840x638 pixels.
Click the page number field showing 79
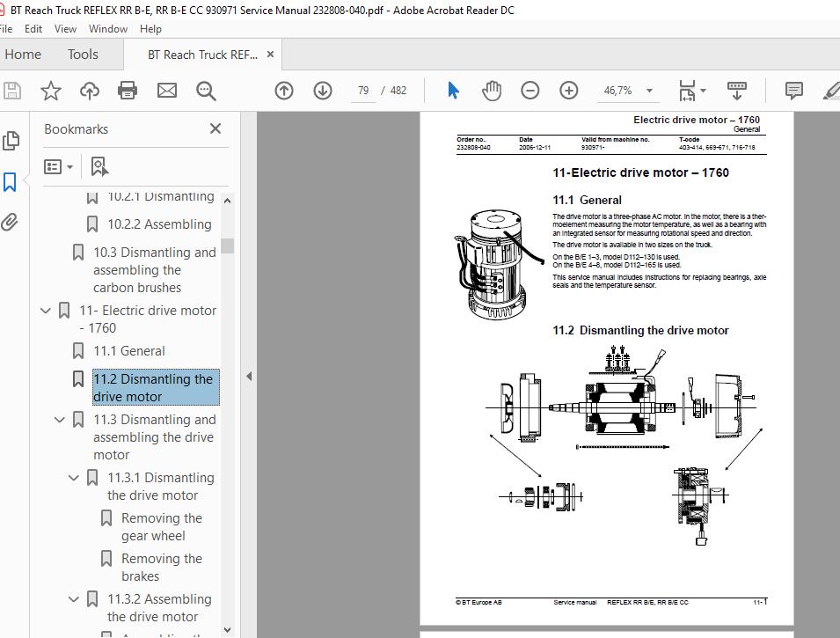[x=363, y=91]
